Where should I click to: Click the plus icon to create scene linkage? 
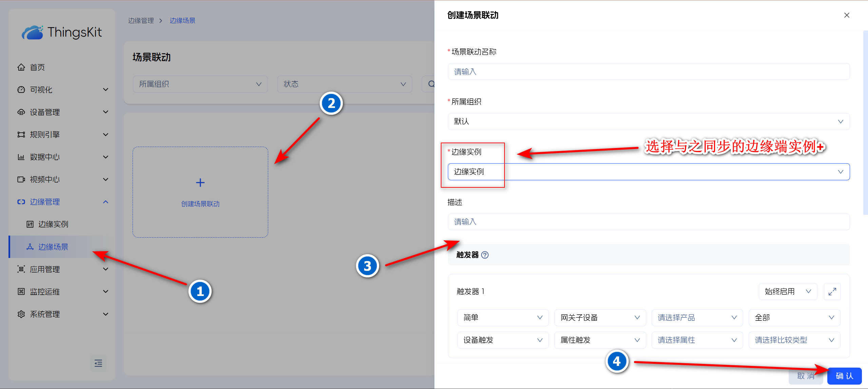point(200,183)
